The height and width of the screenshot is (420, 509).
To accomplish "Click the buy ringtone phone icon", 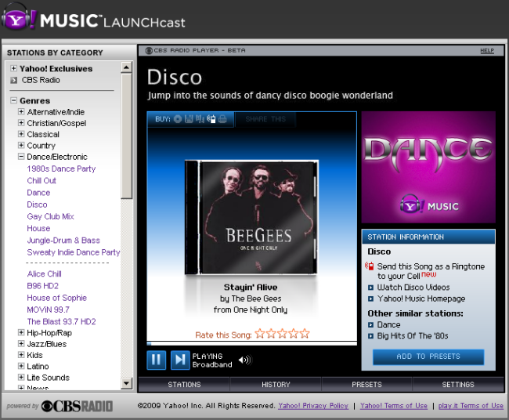I will (211, 119).
